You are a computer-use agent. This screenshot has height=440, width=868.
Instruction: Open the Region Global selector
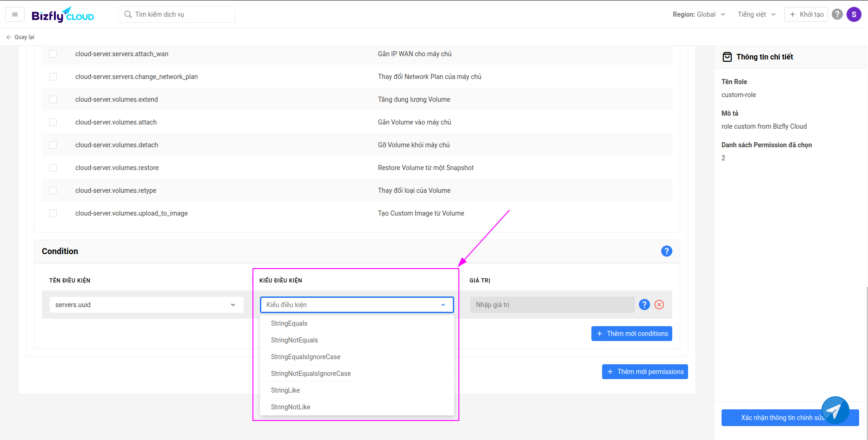click(x=698, y=14)
